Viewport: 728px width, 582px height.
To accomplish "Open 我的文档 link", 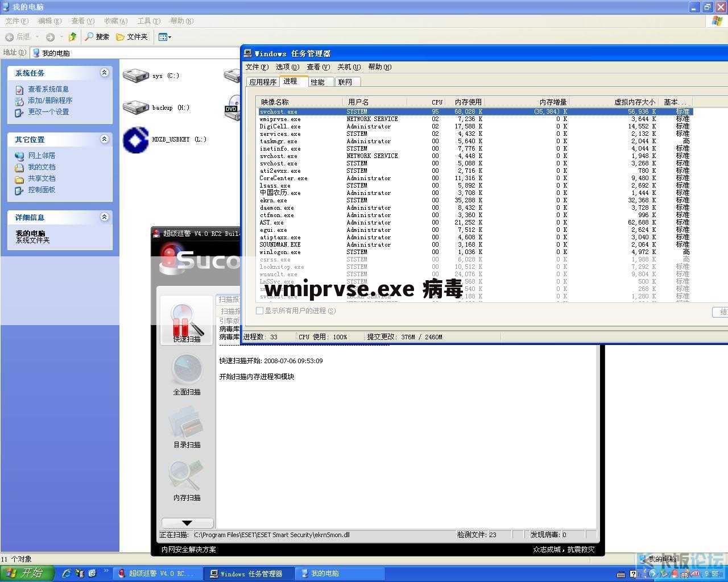I will (42, 167).
